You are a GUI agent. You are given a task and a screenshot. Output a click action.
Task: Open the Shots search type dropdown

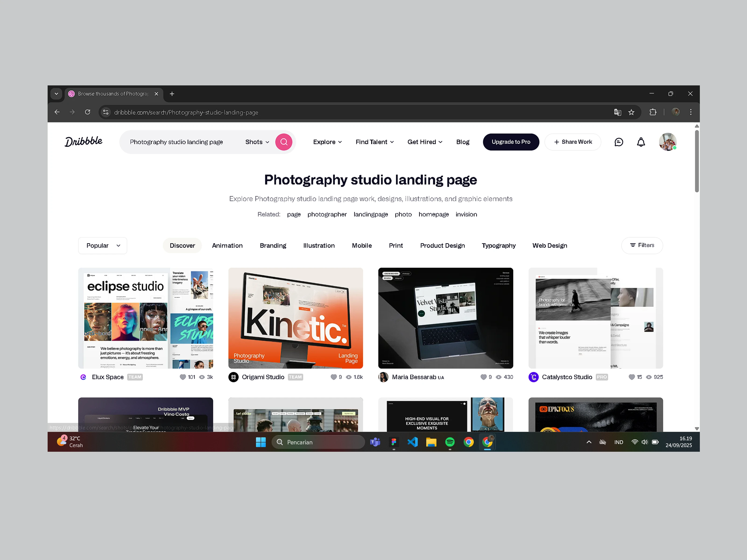257,142
